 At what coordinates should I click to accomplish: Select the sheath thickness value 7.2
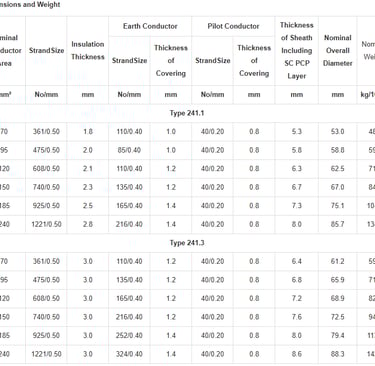point(297,298)
